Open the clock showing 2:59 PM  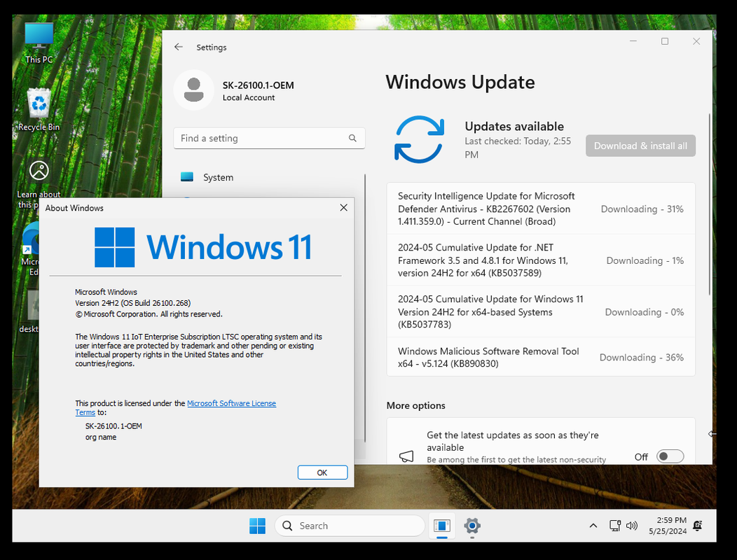point(668,526)
